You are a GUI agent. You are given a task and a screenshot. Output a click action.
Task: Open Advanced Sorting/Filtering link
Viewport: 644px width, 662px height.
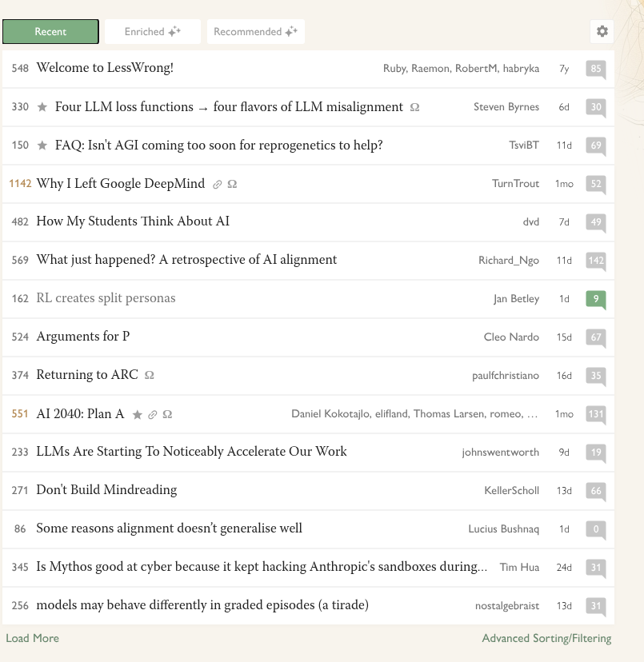pos(546,638)
